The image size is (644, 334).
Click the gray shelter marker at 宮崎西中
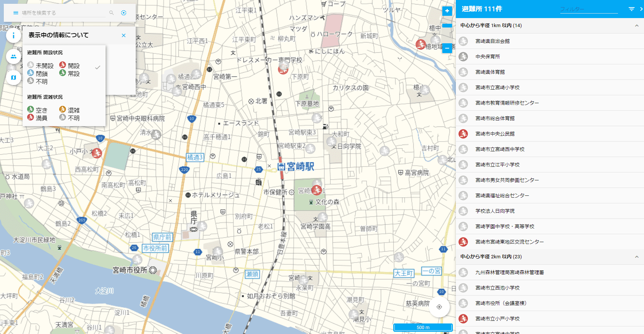(x=177, y=91)
